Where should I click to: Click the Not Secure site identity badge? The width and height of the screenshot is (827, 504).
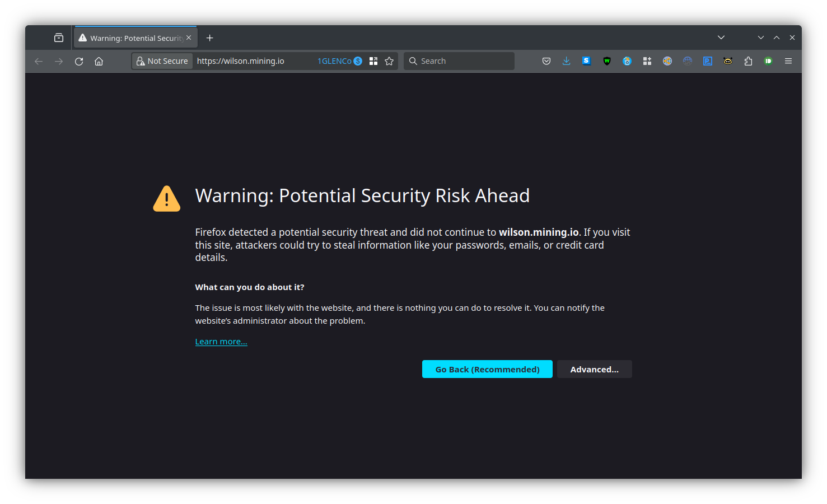pyautogui.click(x=162, y=61)
